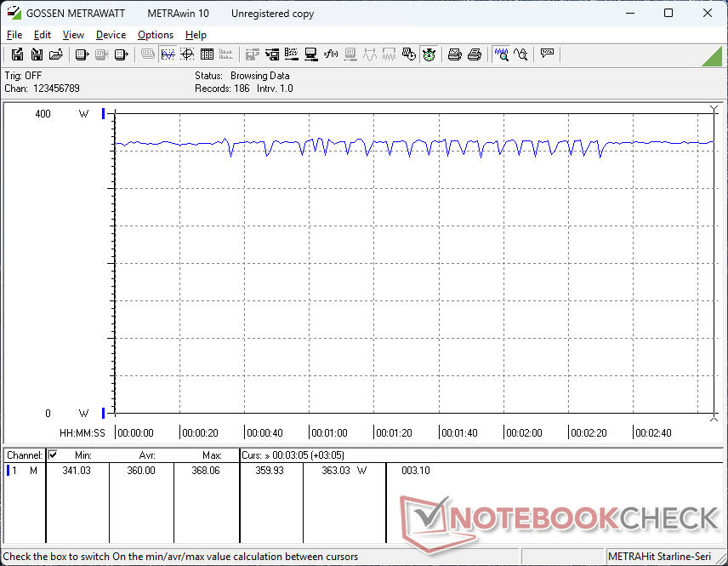The height and width of the screenshot is (566, 728).
Task: Open the View menu
Action: click(73, 35)
